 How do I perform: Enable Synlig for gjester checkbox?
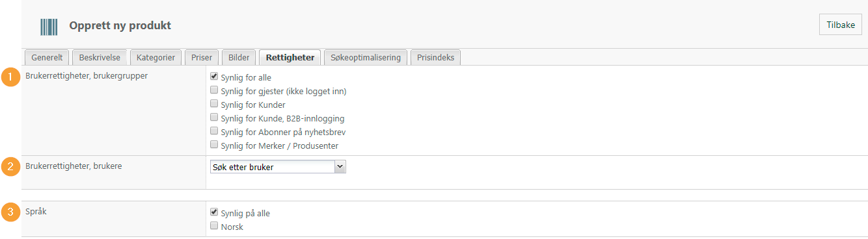coord(214,90)
